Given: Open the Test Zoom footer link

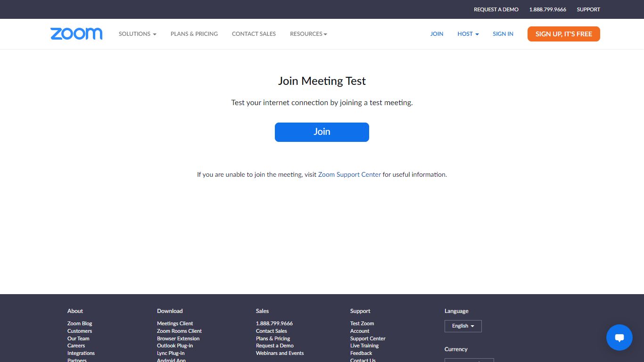Looking at the screenshot, I should (x=362, y=323).
